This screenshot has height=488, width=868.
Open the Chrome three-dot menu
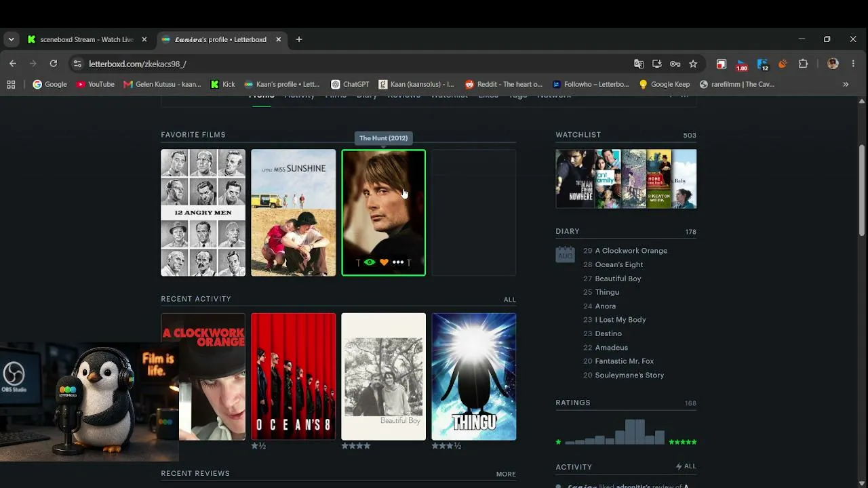coord(853,64)
